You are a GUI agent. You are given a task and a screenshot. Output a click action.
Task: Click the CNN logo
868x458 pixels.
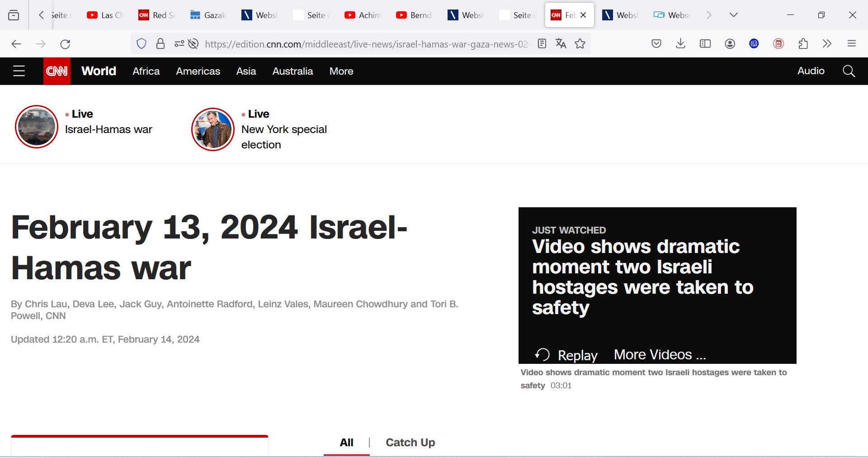click(x=57, y=71)
